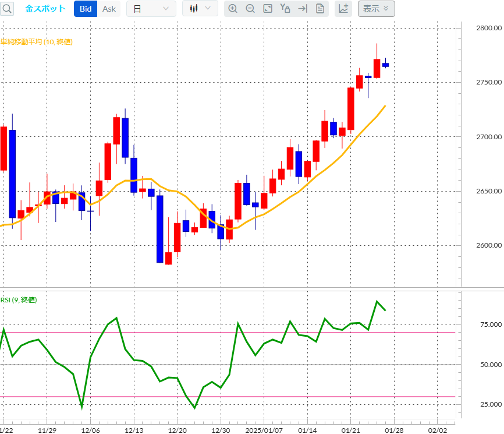Fit chart to full view icon
The width and height of the screenshot is (504, 434).
pos(268,9)
